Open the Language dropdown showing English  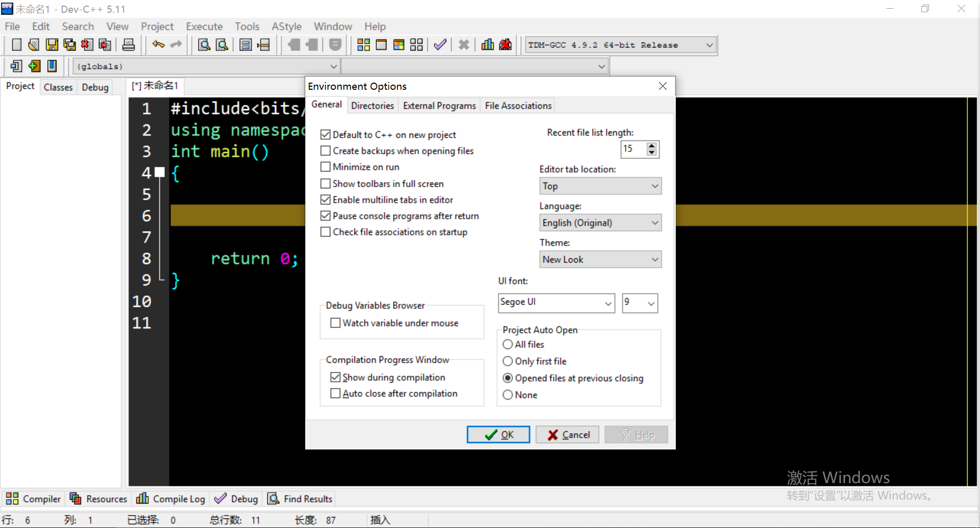click(600, 223)
